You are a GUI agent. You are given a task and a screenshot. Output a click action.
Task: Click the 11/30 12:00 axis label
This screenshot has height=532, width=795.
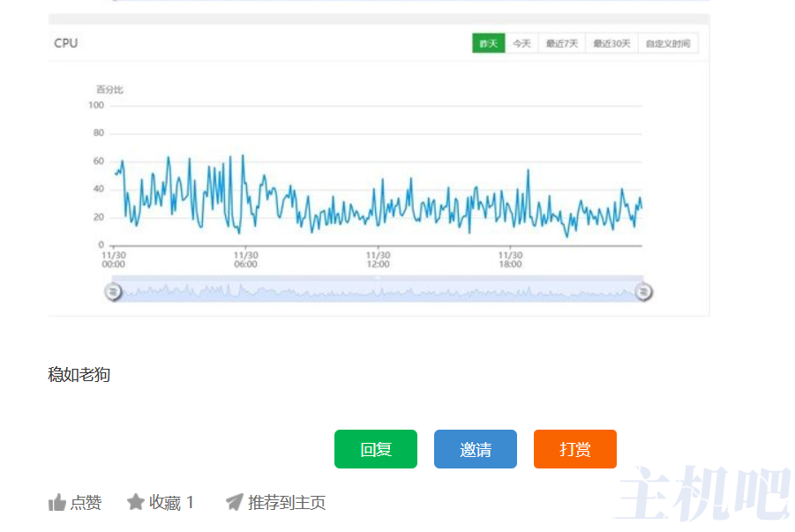click(x=378, y=259)
